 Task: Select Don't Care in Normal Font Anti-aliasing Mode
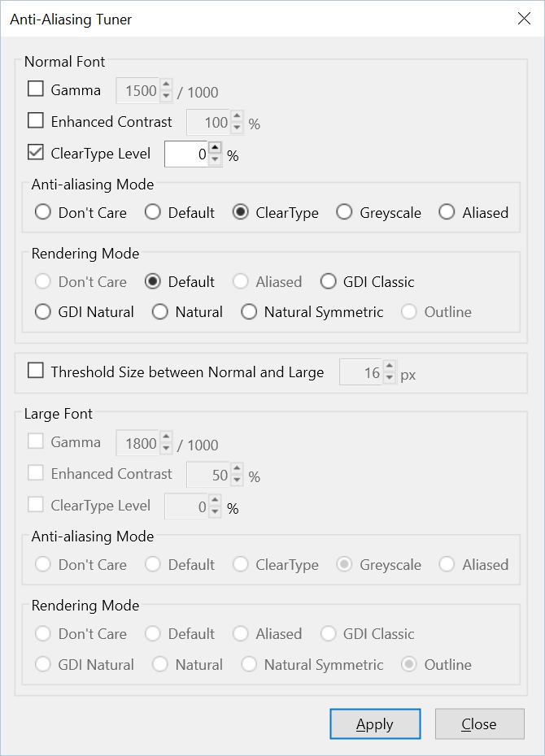(43, 212)
